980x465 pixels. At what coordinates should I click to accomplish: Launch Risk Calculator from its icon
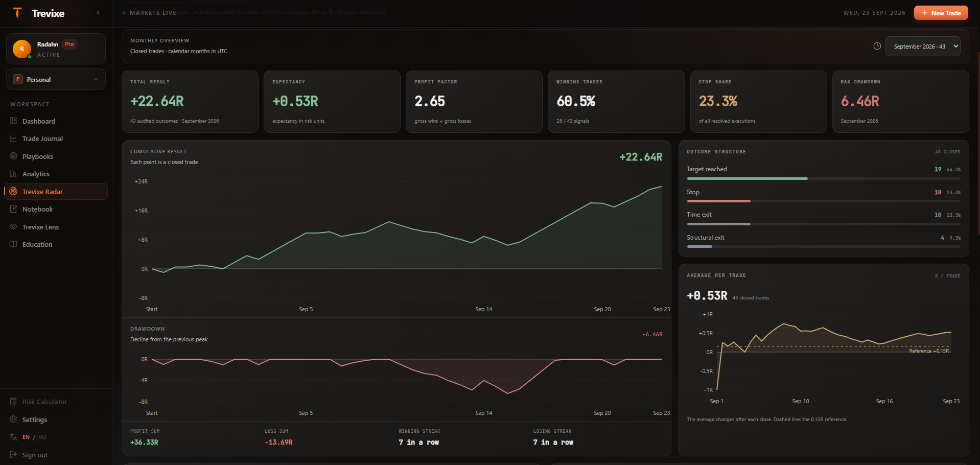click(x=13, y=402)
